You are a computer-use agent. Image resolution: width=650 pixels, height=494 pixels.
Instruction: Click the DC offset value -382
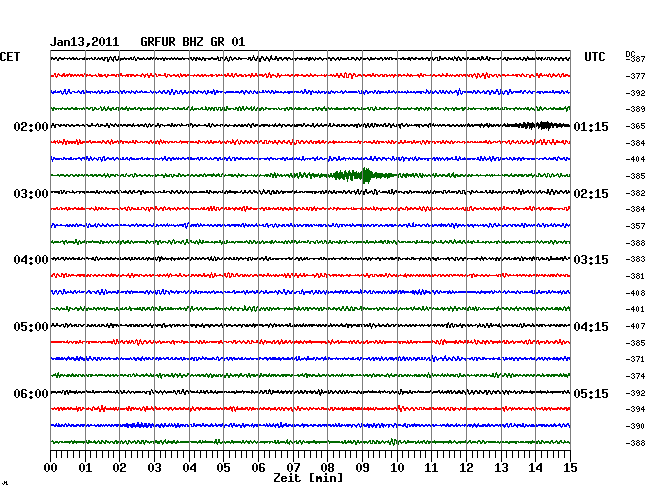[x=635, y=193]
